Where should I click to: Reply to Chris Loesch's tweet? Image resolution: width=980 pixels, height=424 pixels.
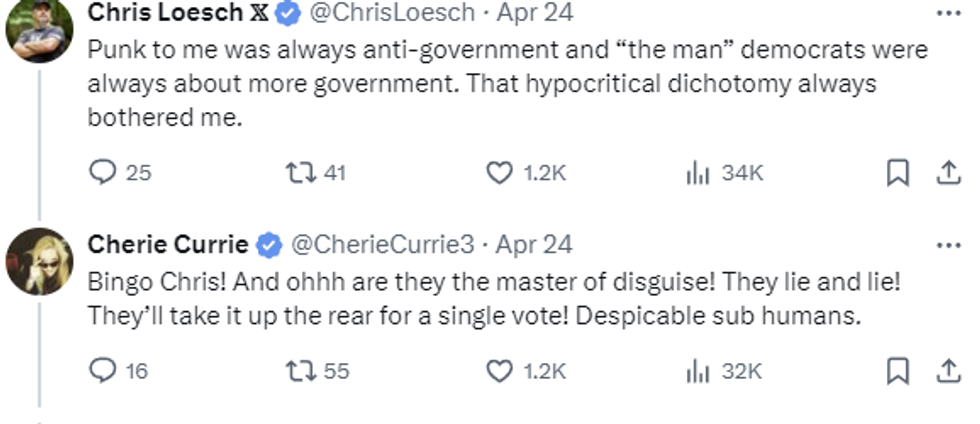coord(103,173)
